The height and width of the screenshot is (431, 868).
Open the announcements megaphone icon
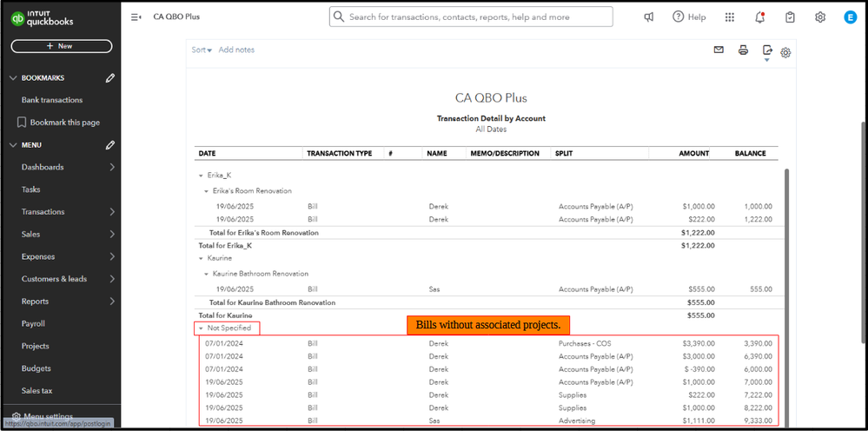649,17
